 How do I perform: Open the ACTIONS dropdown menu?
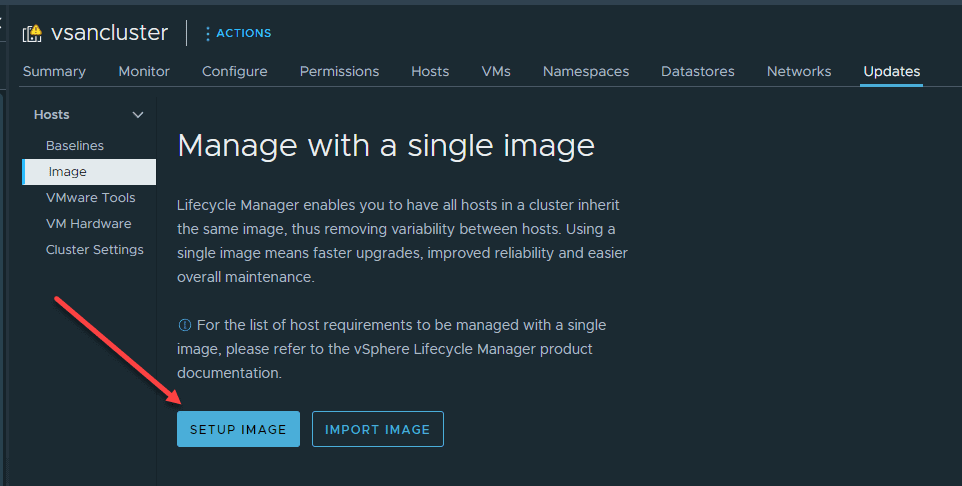pyautogui.click(x=243, y=33)
